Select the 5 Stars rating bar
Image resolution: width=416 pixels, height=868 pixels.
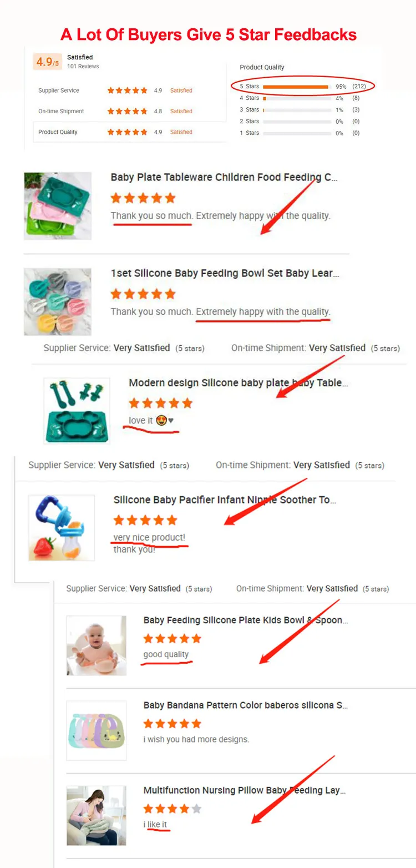[x=297, y=87]
